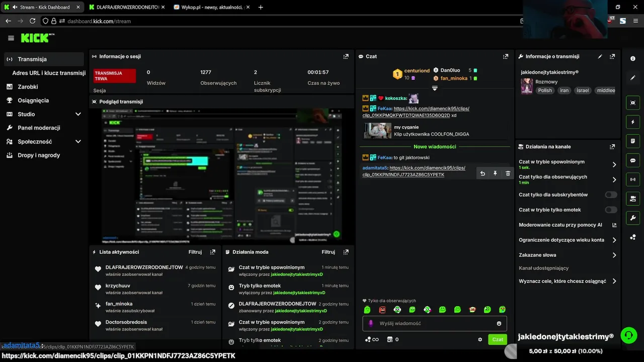Select Transmisja in the sidebar

44,59
